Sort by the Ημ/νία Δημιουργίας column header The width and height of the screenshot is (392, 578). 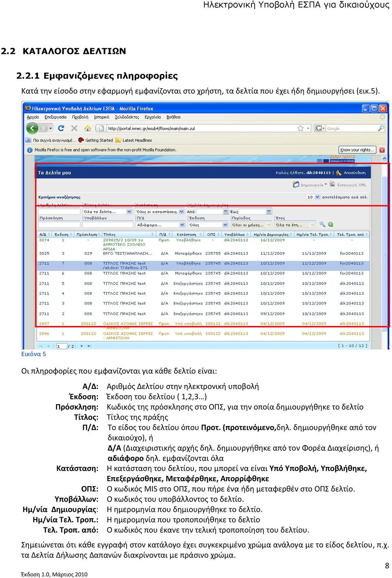pyautogui.click(x=272, y=235)
